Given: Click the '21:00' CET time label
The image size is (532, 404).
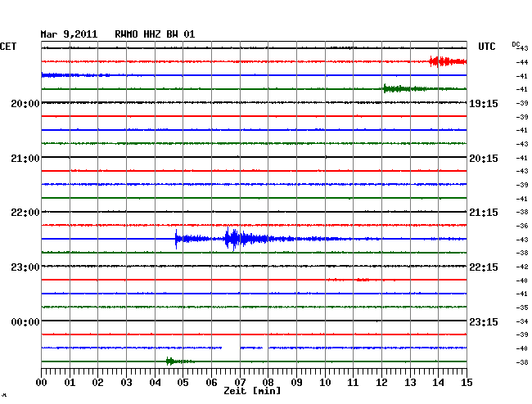Looking at the screenshot, I should 25,159.
